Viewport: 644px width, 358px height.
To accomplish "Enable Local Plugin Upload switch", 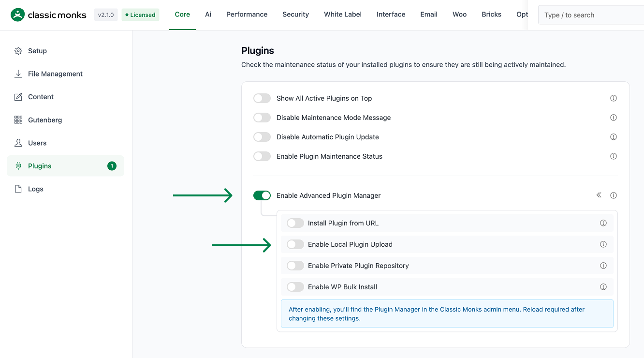I will click(x=295, y=244).
